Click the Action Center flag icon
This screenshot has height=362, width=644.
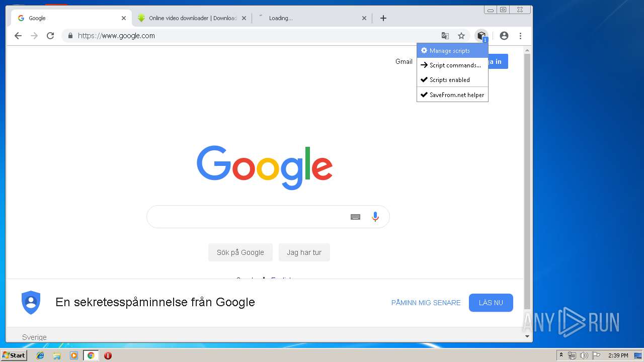pos(596,355)
